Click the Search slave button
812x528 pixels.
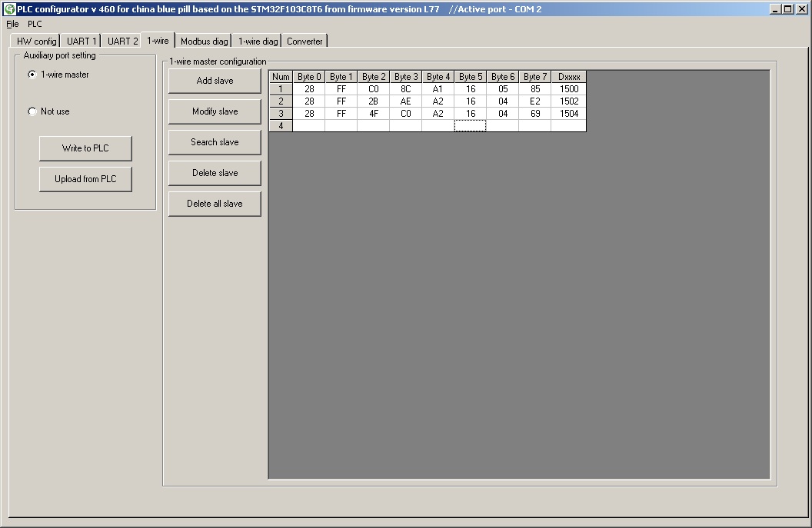point(215,142)
